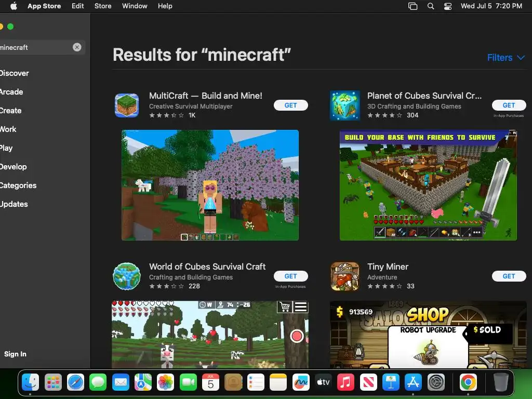
Task: Click the green fullscreen window button
Action: click(10, 26)
